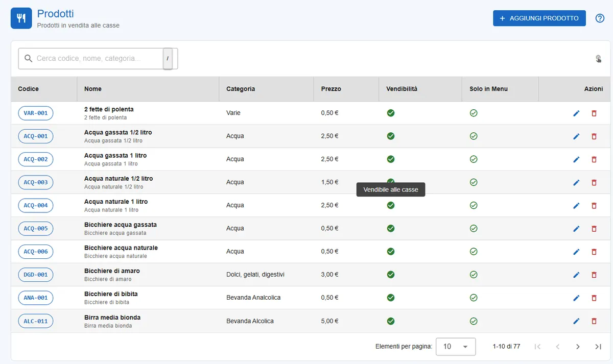Open the help question mark icon
The height and width of the screenshot is (364, 613).
click(x=600, y=18)
